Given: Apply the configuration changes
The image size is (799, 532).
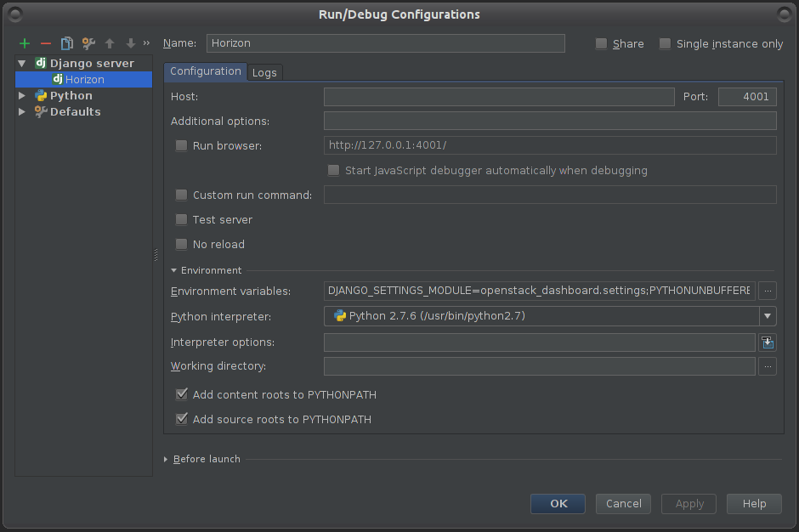Looking at the screenshot, I should point(688,503).
